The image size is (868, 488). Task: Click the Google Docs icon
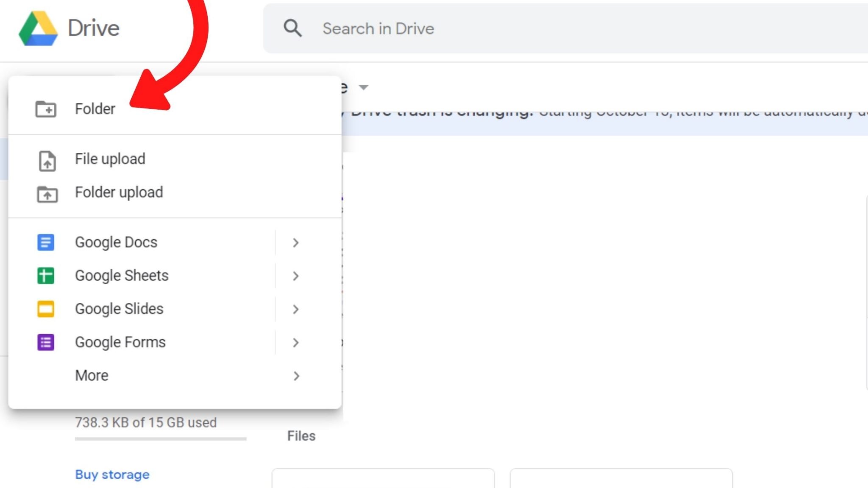46,242
